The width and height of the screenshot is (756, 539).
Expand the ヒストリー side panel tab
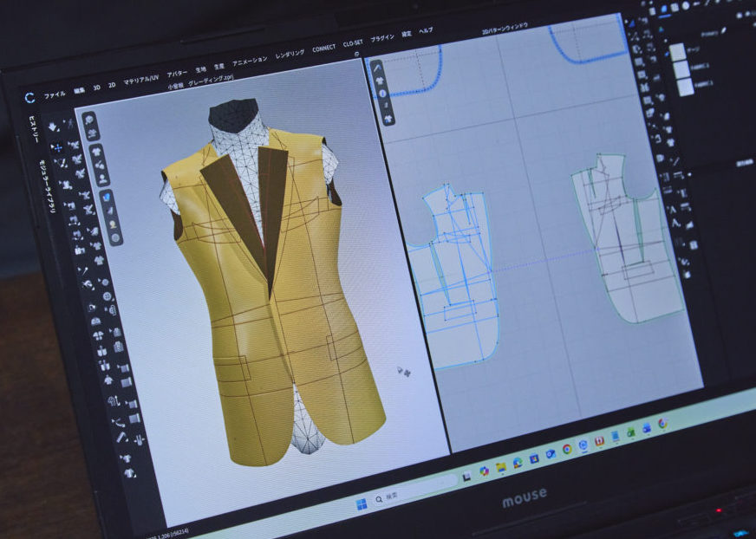pos(31,128)
